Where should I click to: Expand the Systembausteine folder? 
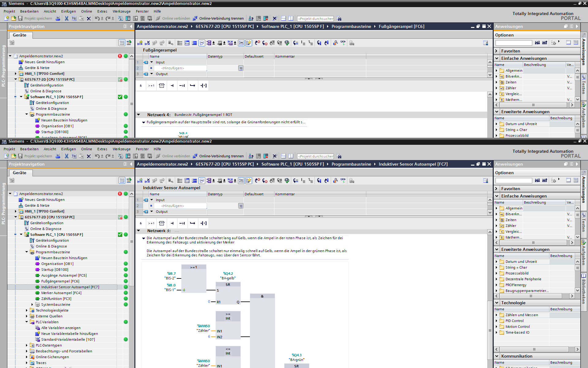click(x=32, y=305)
